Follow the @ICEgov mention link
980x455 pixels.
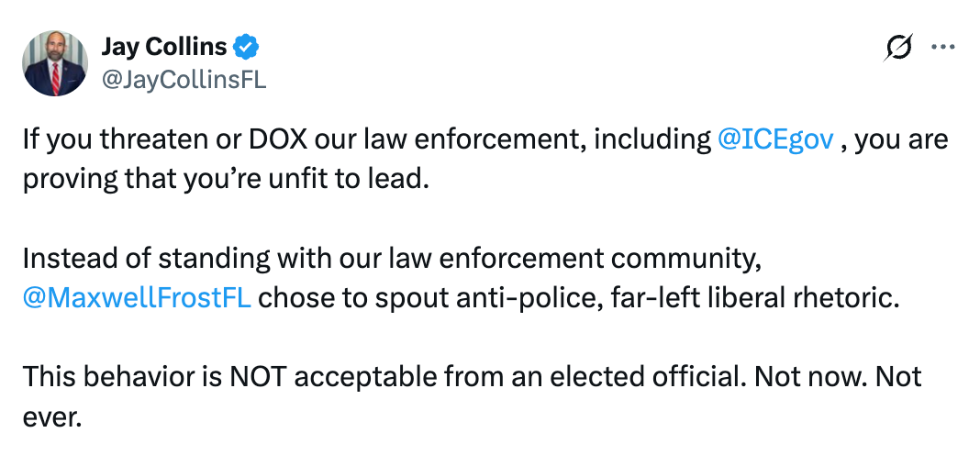[x=774, y=140]
